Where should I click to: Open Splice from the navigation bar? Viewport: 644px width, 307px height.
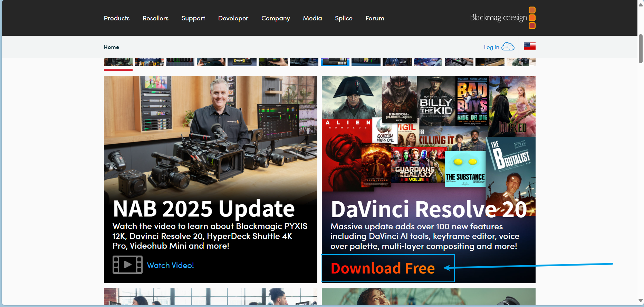(344, 18)
